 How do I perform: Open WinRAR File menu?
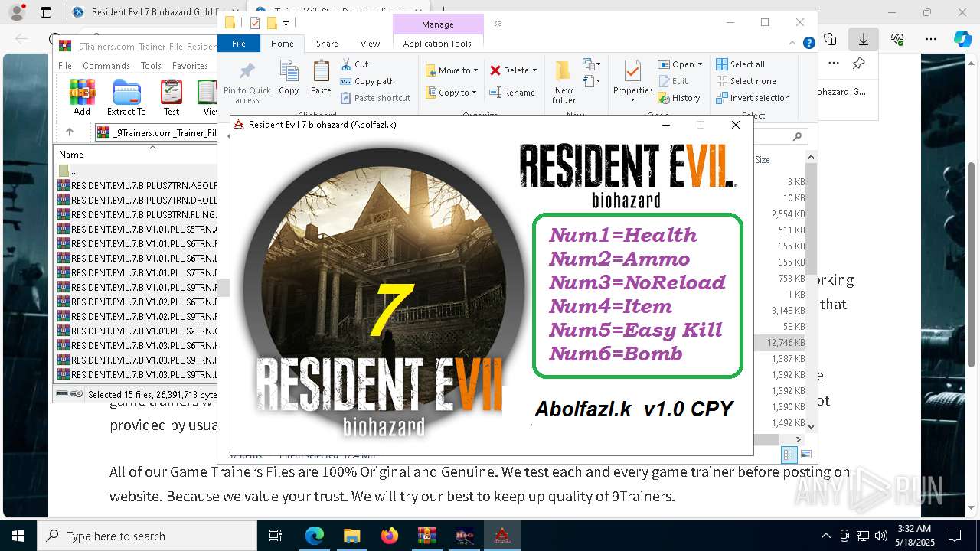click(65, 66)
